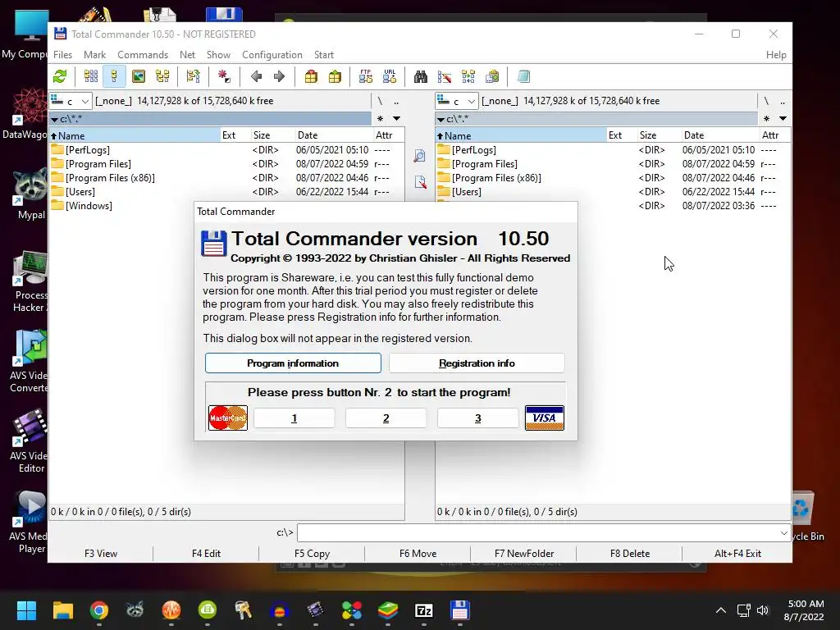Go forward with the right arrow icon
840x630 pixels.
pos(279,76)
